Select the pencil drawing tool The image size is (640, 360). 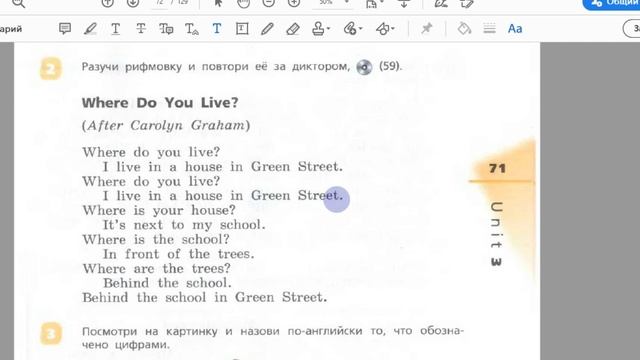[267, 29]
